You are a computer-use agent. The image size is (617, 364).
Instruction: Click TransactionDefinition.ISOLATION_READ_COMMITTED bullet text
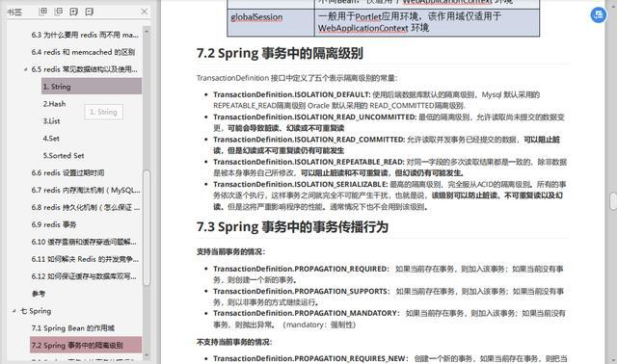click(308, 140)
